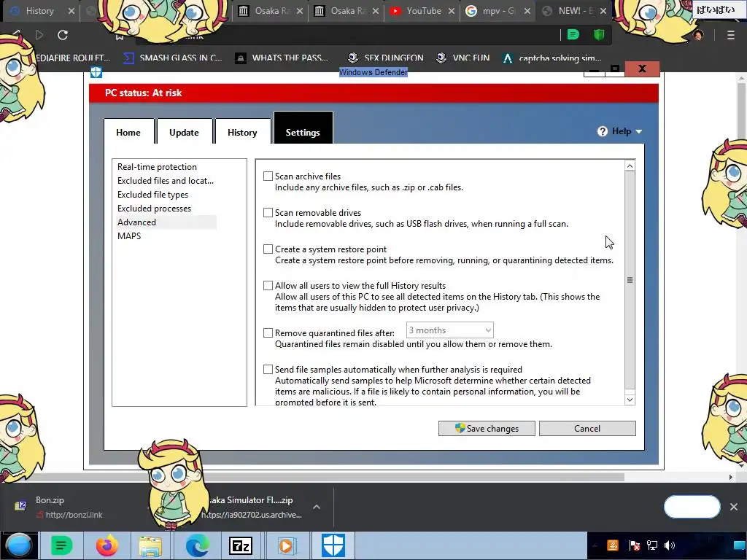
Task: Click the settings list scroll-down arrow
Action: point(630,400)
